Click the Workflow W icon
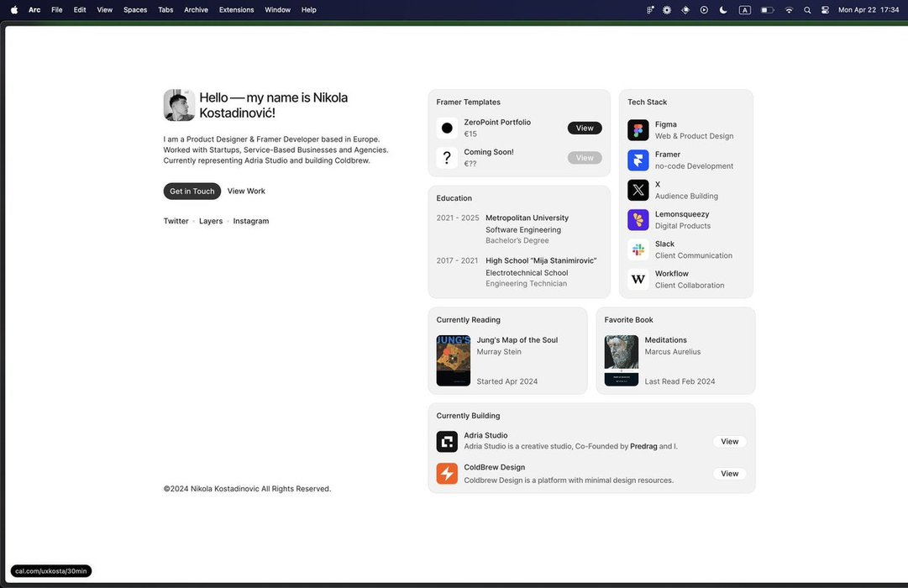This screenshot has width=908, height=588. tap(638, 280)
